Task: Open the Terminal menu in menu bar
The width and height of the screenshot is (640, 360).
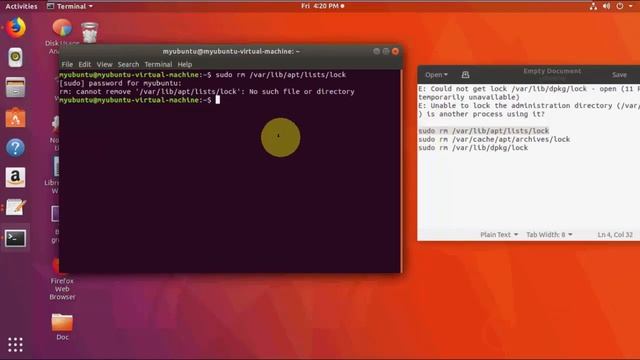Action: [x=158, y=64]
